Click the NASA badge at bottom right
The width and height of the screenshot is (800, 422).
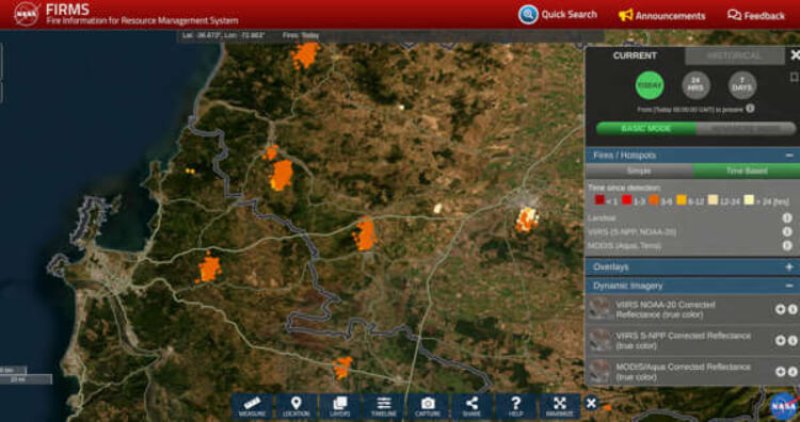783,406
